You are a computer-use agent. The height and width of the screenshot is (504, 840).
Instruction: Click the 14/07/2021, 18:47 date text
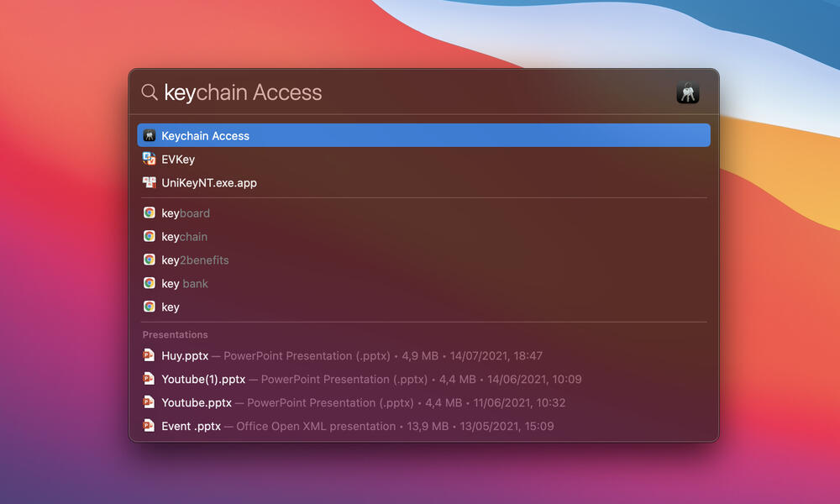pos(496,355)
